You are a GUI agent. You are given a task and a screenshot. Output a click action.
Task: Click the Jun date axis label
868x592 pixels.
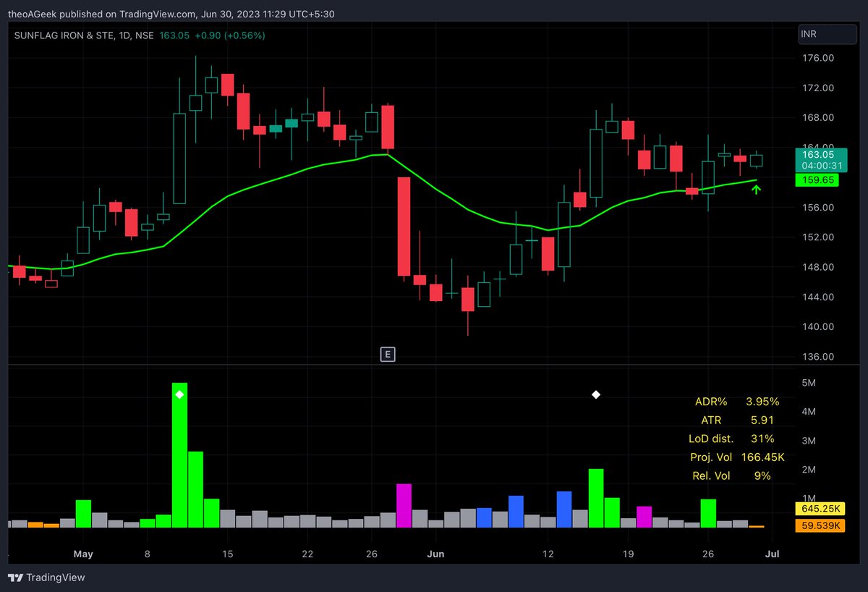[x=436, y=554]
